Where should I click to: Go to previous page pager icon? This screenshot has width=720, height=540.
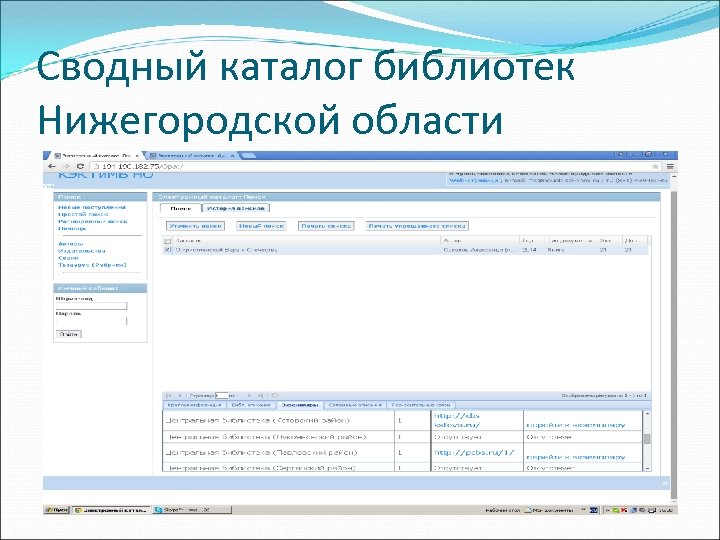(x=180, y=395)
